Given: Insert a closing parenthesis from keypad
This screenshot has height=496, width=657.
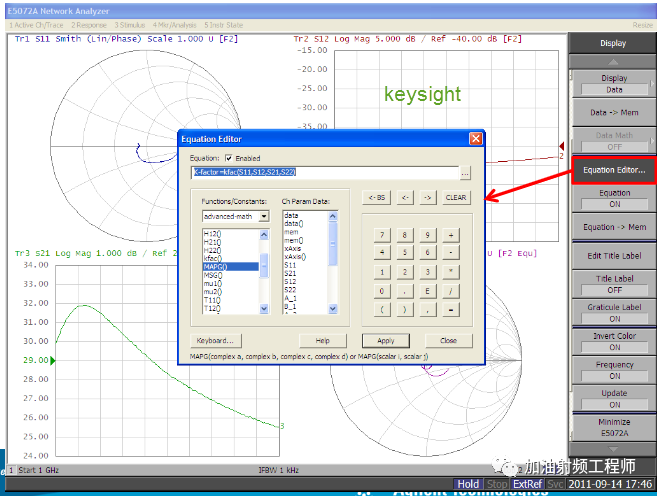Looking at the screenshot, I should tap(404, 310).
